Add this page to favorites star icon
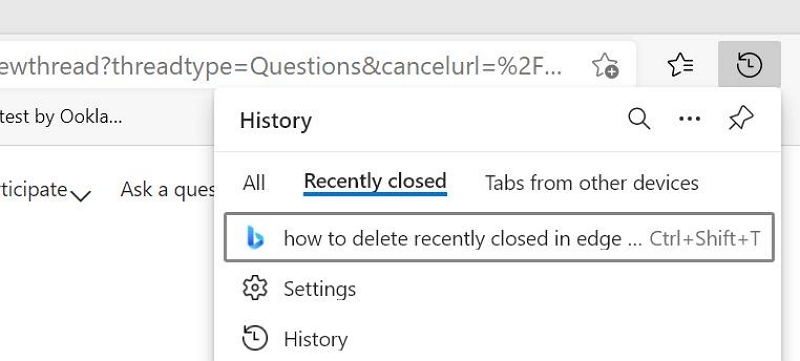Image resolution: width=800 pixels, height=361 pixels. (605, 65)
